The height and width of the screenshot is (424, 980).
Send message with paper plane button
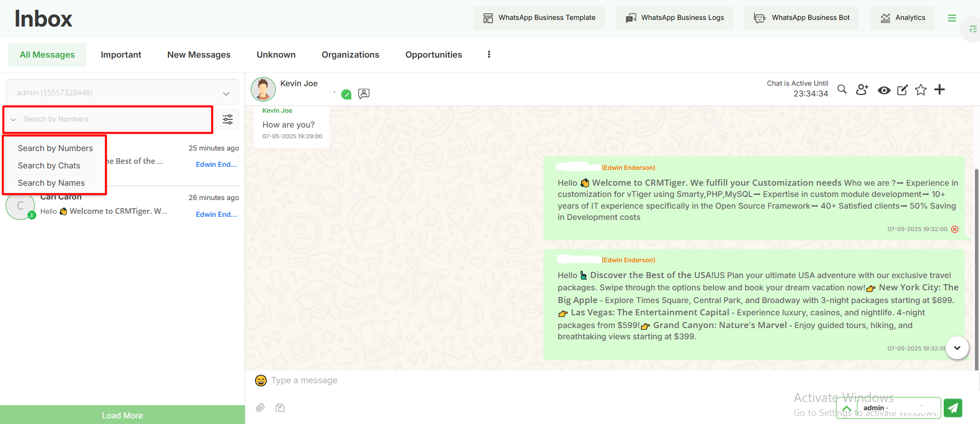click(953, 408)
